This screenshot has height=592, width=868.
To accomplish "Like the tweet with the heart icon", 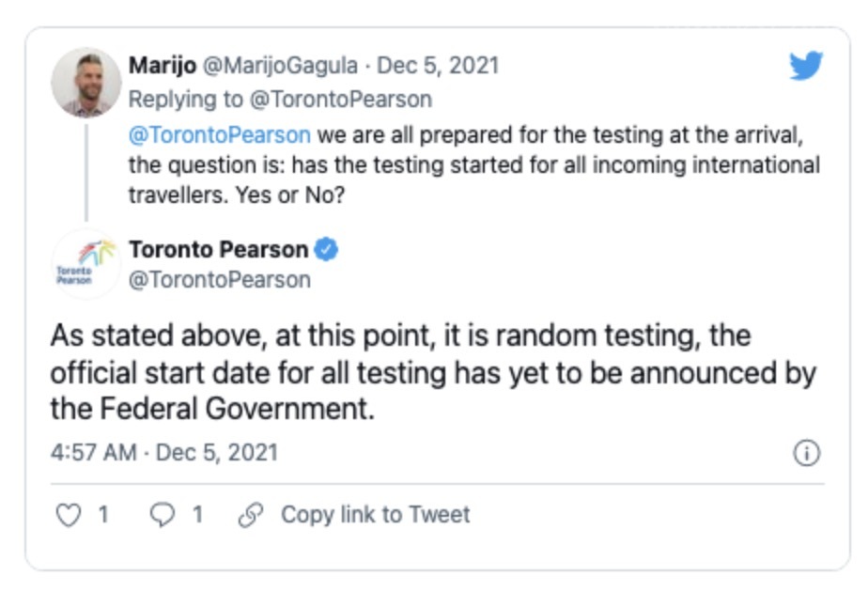I will [x=70, y=514].
